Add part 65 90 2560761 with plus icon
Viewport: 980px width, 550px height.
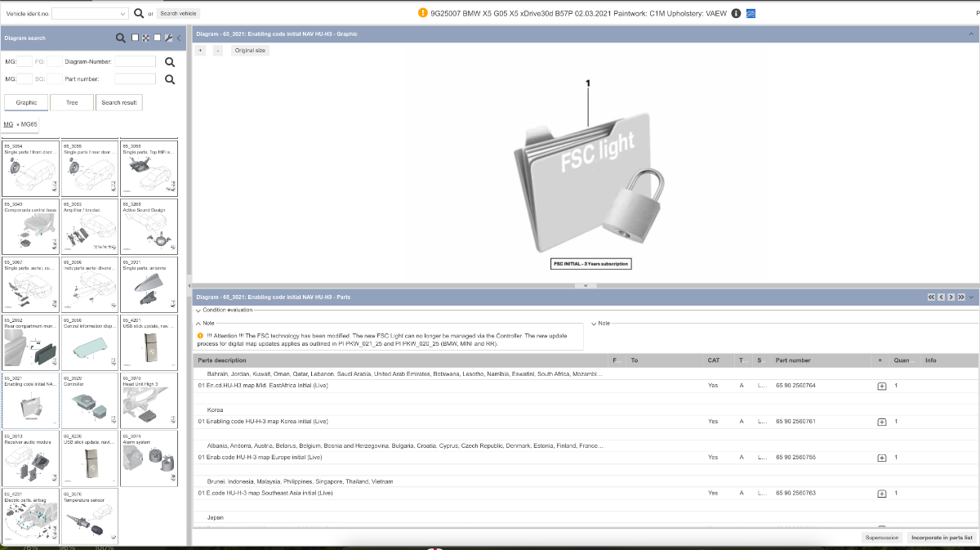pos(882,422)
